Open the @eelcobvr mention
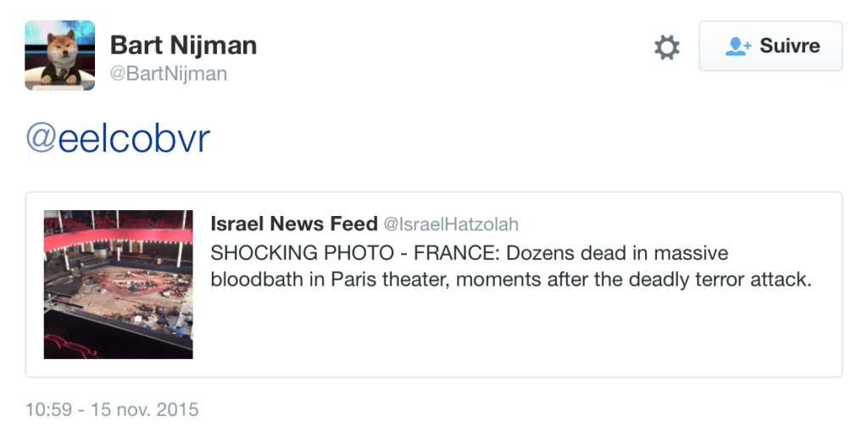The height and width of the screenshot is (432, 868). click(118, 140)
